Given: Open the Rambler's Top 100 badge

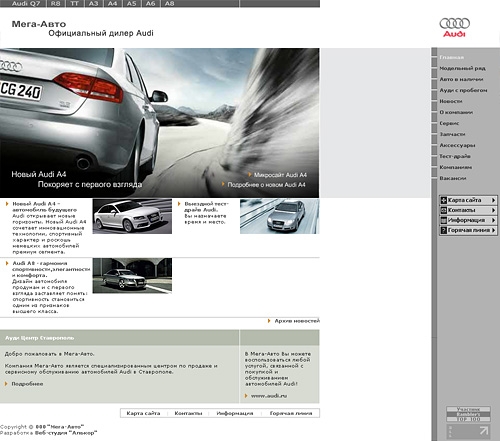Looking at the screenshot, I should [x=468, y=414].
